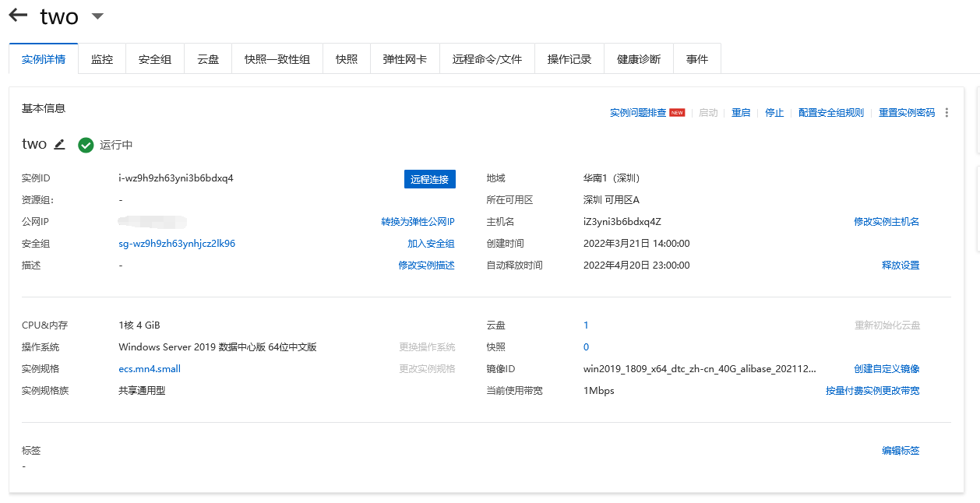Open the 远程命令/文件 tab
The height and width of the screenshot is (503, 980).
click(x=487, y=58)
